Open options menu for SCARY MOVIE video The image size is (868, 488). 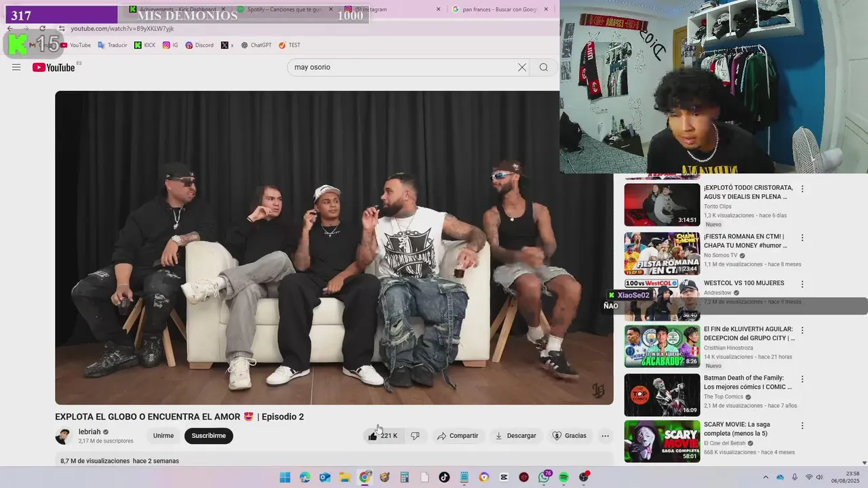click(x=802, y=426)
